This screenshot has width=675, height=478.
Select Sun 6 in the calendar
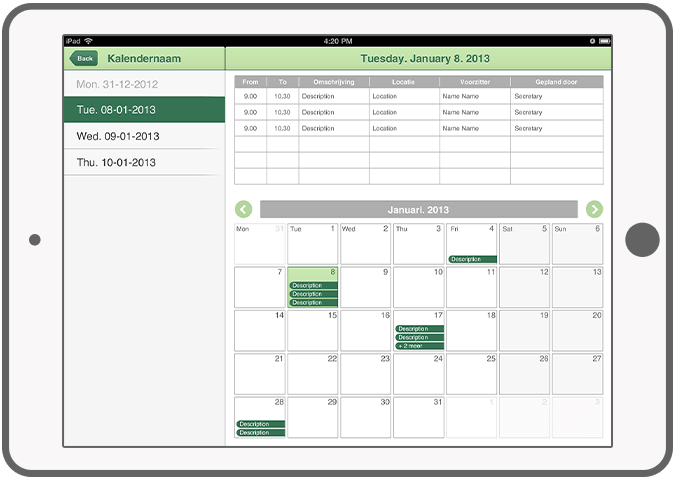click(x=578, y=244)
